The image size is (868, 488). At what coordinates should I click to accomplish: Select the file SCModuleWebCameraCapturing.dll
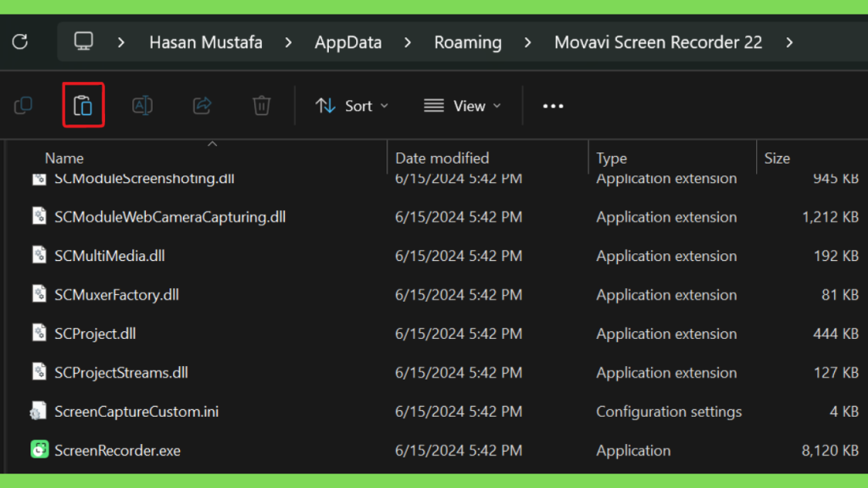tap(170, 217)
